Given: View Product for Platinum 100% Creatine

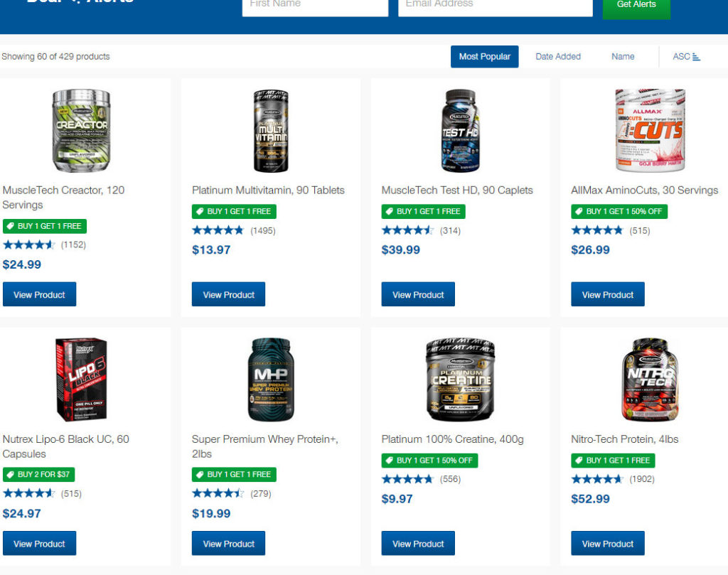Looking at the screenshot, I should click(418, 544).
